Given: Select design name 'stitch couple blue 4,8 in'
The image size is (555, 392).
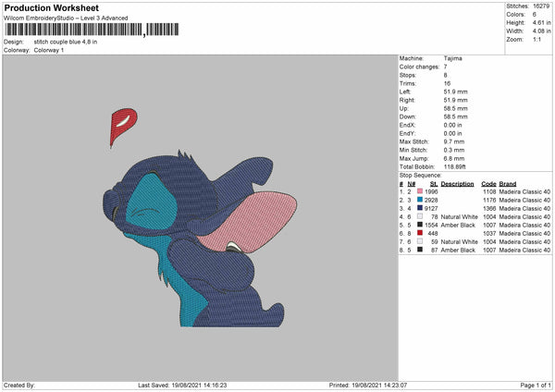Looking at the screenshot, I should pyautogui.click(x=66, y=42).
